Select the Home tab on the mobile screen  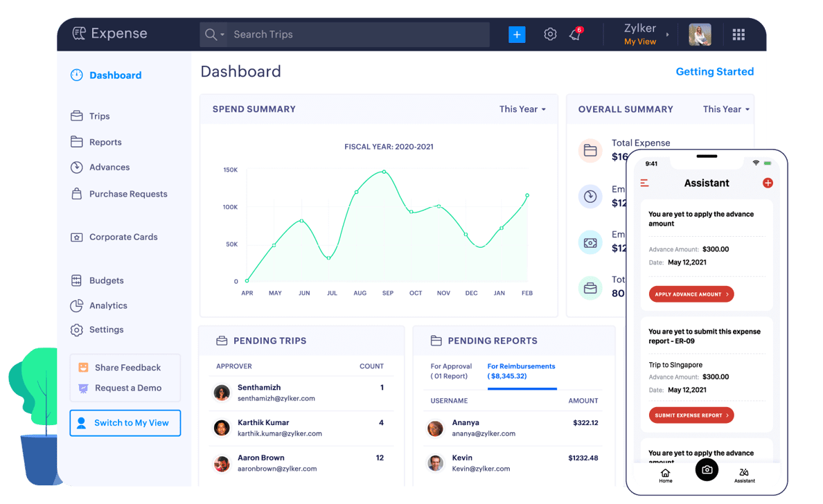tap(665, 474)
